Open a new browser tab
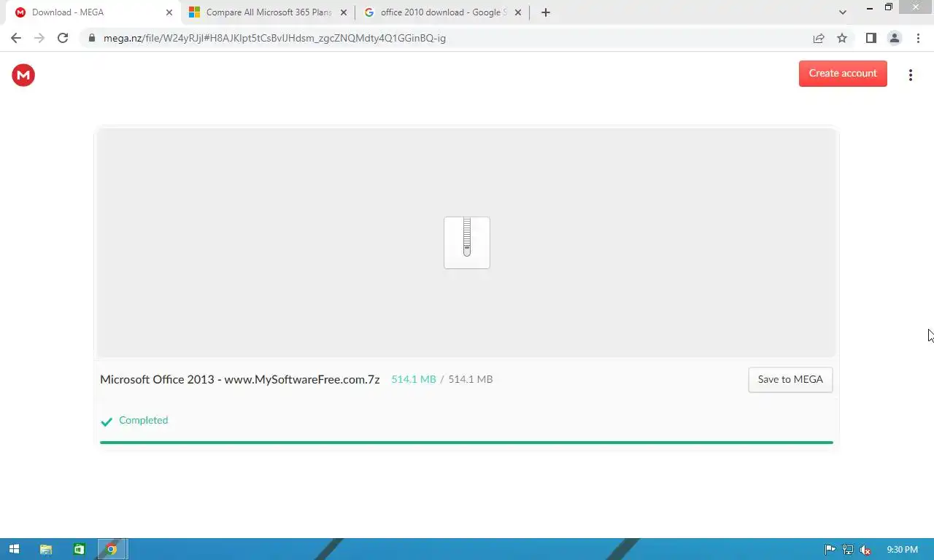 545,12
